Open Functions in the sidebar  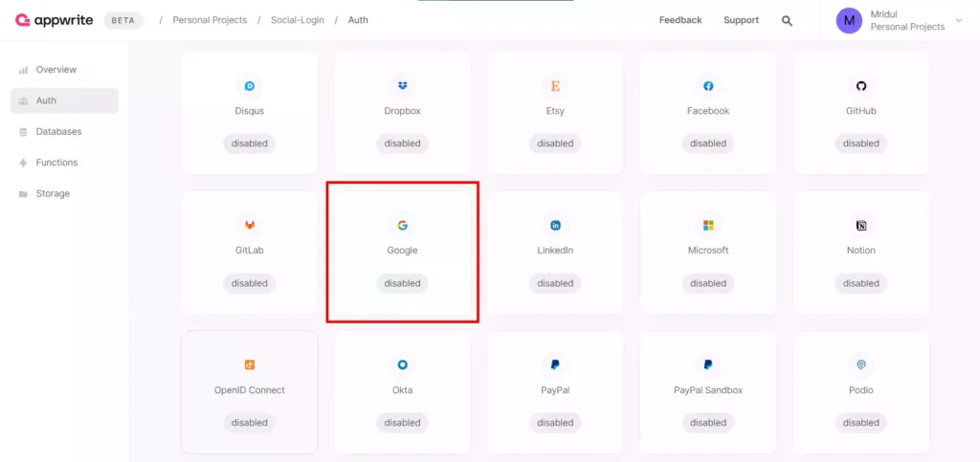[x=64, y=163]
